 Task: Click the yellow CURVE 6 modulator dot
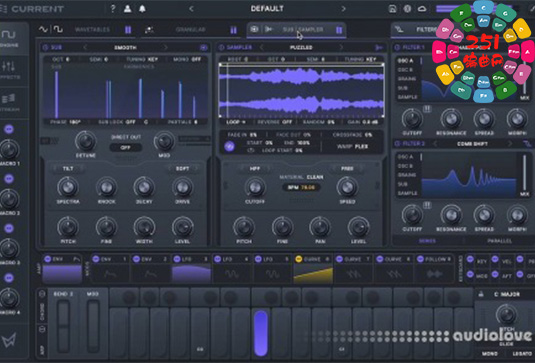pyautogui.click(x=299, y=259)
